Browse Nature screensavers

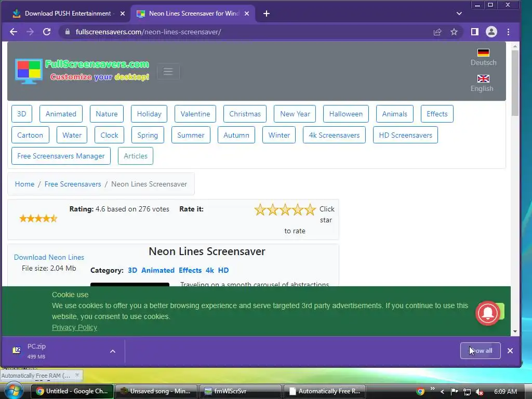(107, 114)
